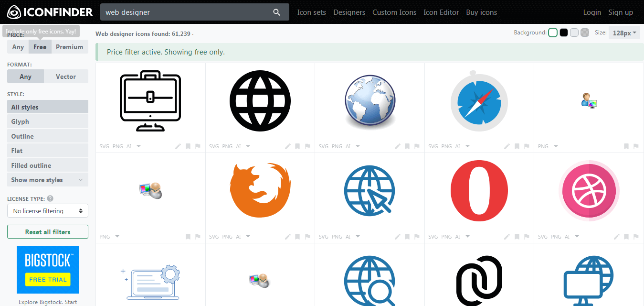
Task: Flag the red Opera icon
Action: click(x=527, y=237)
